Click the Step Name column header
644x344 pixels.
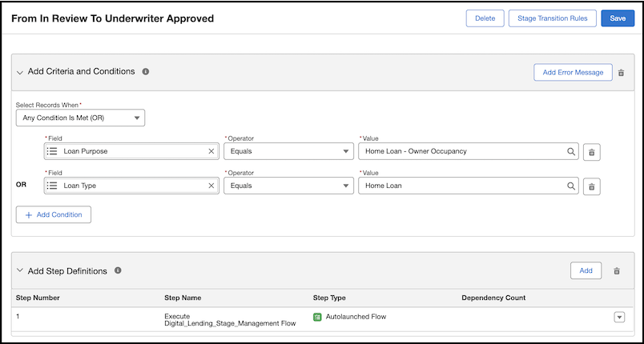click(x=183, y=298)
